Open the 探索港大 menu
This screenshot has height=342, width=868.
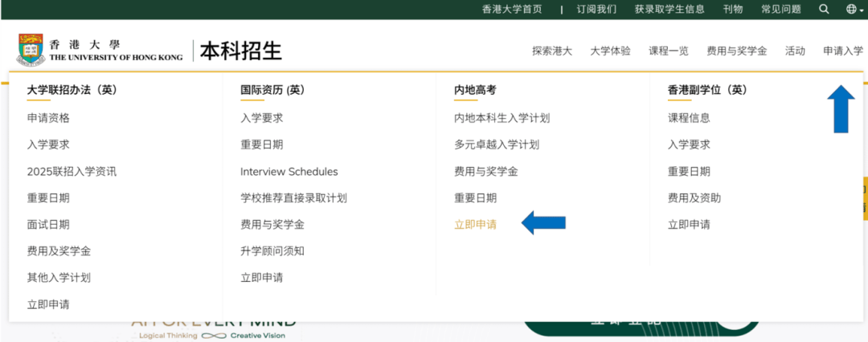pos(552,51)
